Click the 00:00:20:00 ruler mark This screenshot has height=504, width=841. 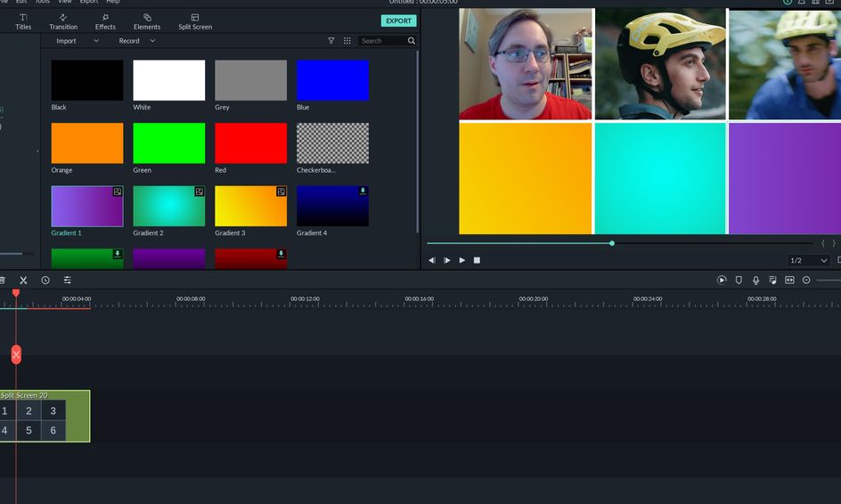pos(533,298)
